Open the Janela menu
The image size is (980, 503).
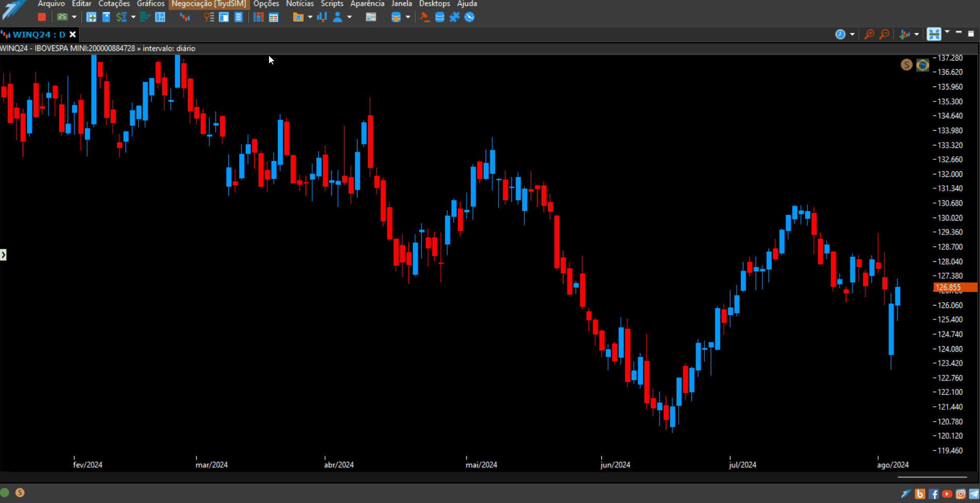click(402, 4)
